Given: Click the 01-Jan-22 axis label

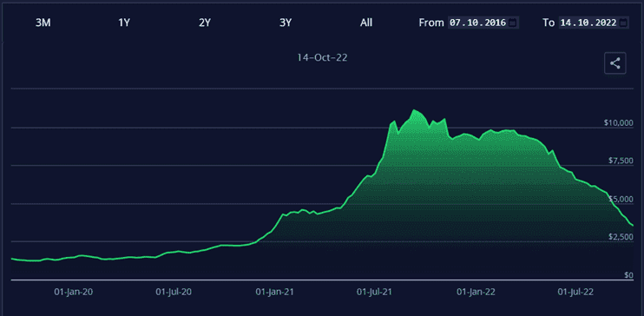Looking at the screenshot, I should 476,292.
